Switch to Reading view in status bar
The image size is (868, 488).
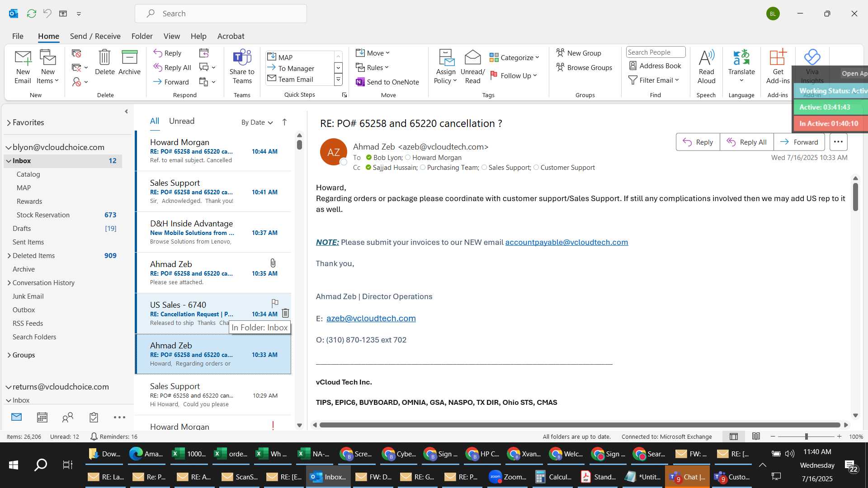756,436
